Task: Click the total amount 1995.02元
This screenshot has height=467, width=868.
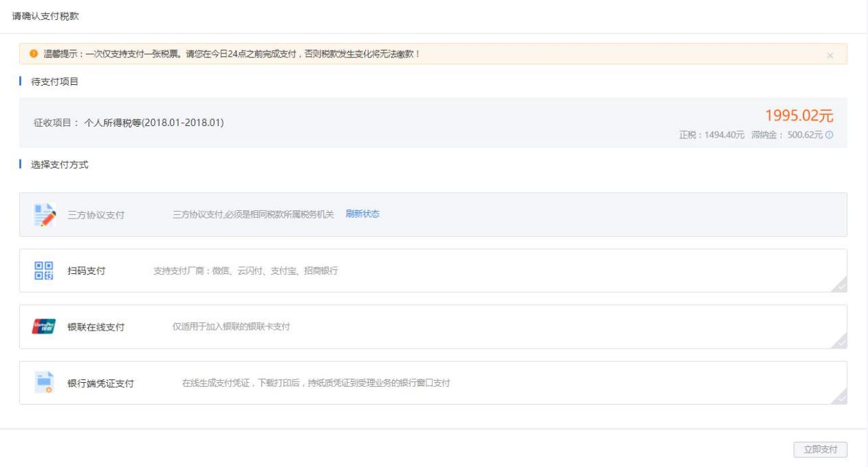Action: coord(799,116)
